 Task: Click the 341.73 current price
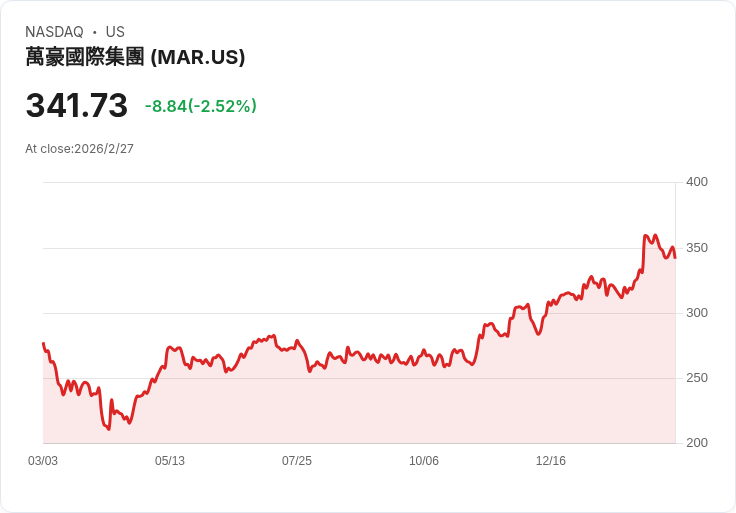77,106
